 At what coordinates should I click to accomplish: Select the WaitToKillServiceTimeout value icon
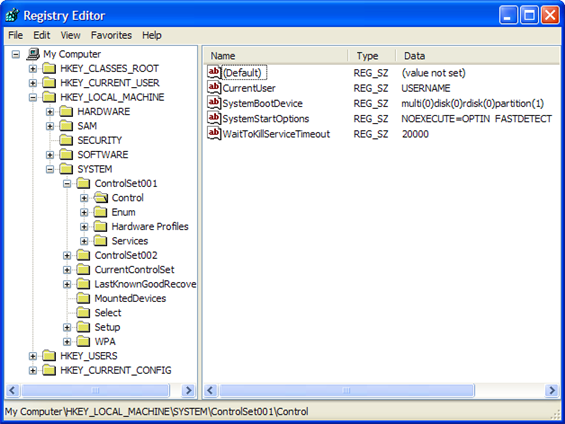(x=214, y=134)
